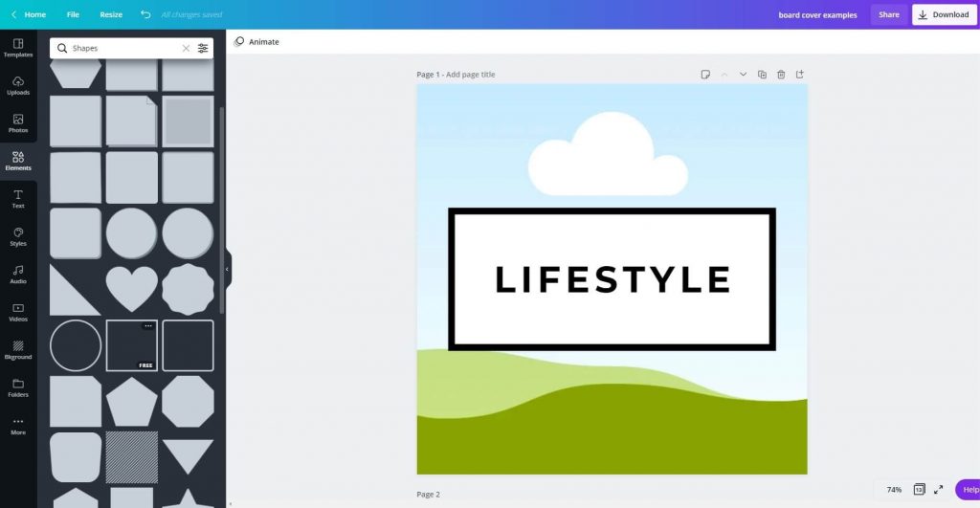Duplicate the page with copy icon
This screenshot has width=980, height=508.
click(x=762, y=75)
